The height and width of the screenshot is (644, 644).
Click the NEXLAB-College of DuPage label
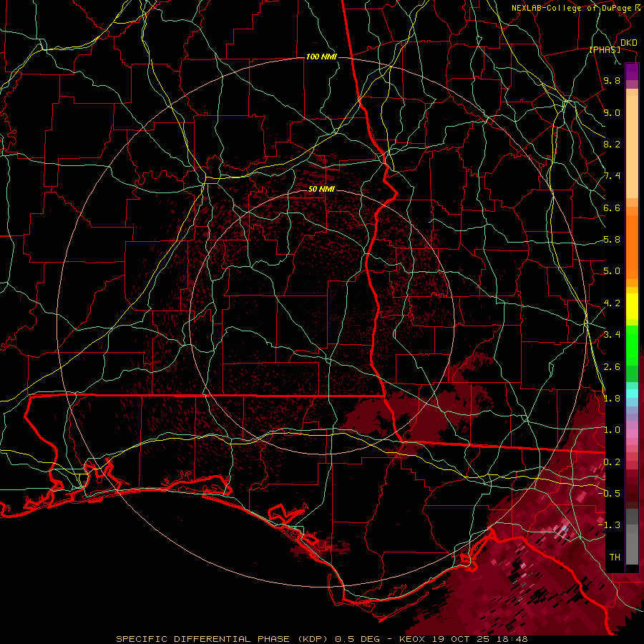click(572, 8)
